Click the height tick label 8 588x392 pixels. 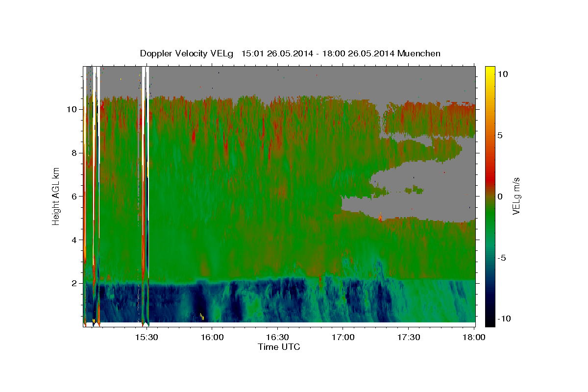pyautogui.click(x=73, y=153)
